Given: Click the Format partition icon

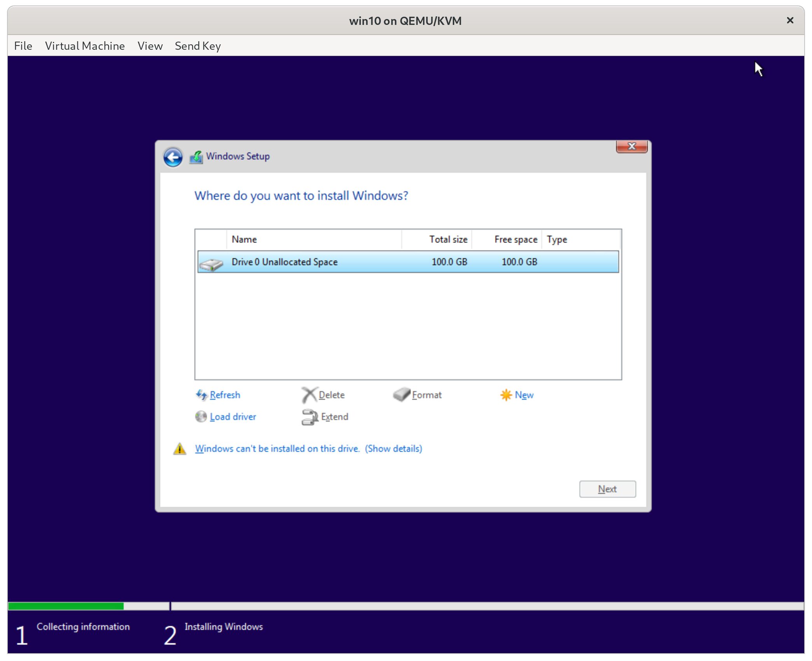Looking at the screenshot, I should click(401, 395).
